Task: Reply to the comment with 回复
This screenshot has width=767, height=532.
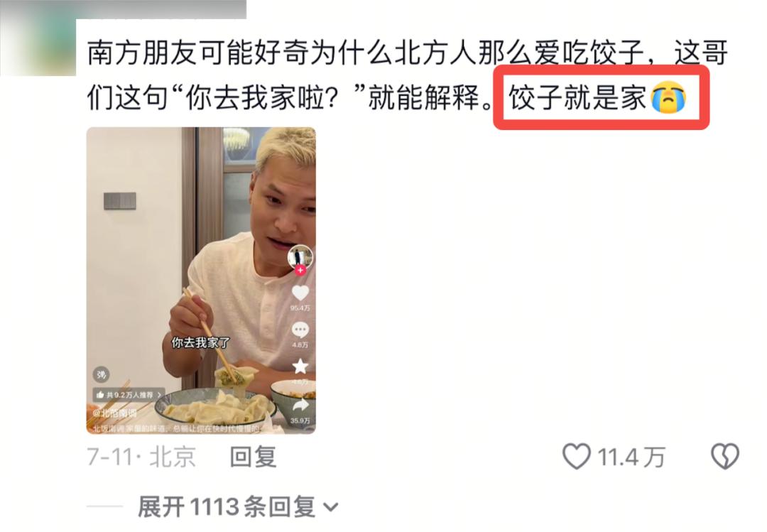Action: pos(253,457)
